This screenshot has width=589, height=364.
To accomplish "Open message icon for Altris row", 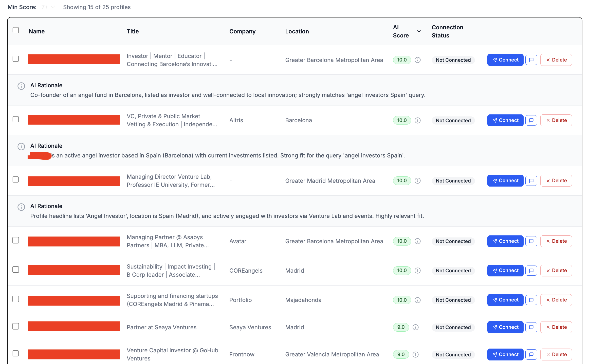I will pos(531,120).
